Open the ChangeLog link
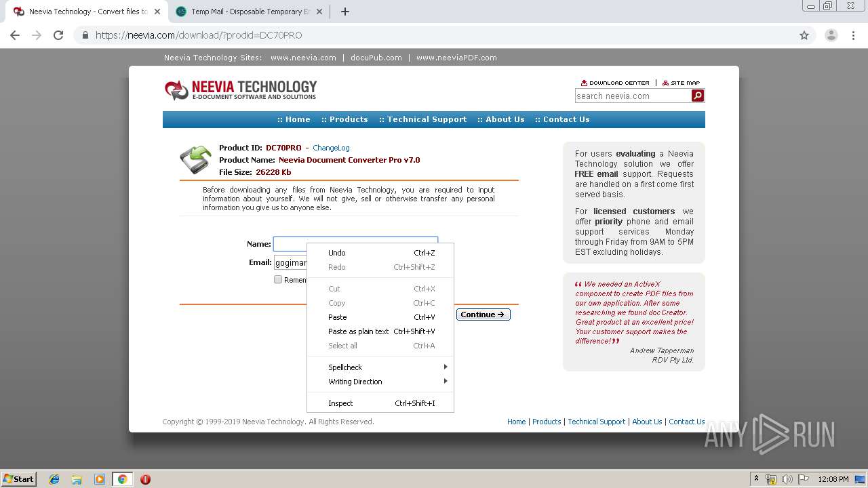 pyautogui.click(x=331, y=148)
